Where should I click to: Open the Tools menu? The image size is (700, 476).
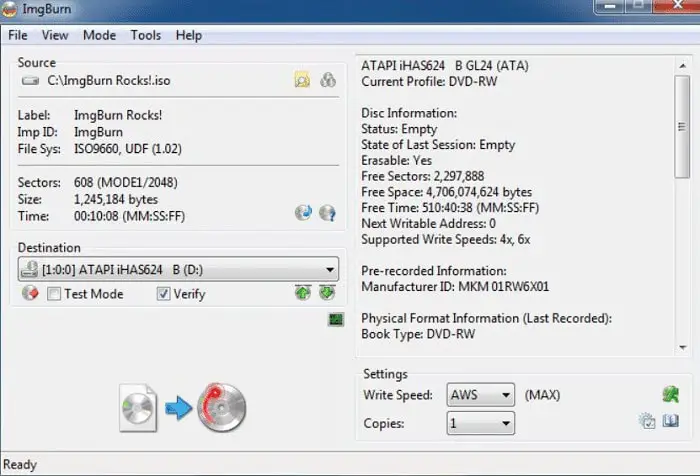click(146, 35)
